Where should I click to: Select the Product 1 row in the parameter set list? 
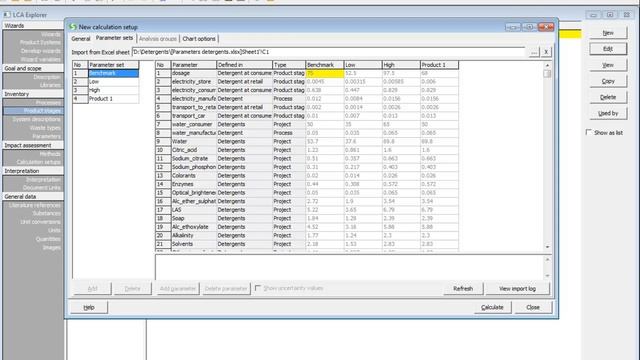pos(113,99)
